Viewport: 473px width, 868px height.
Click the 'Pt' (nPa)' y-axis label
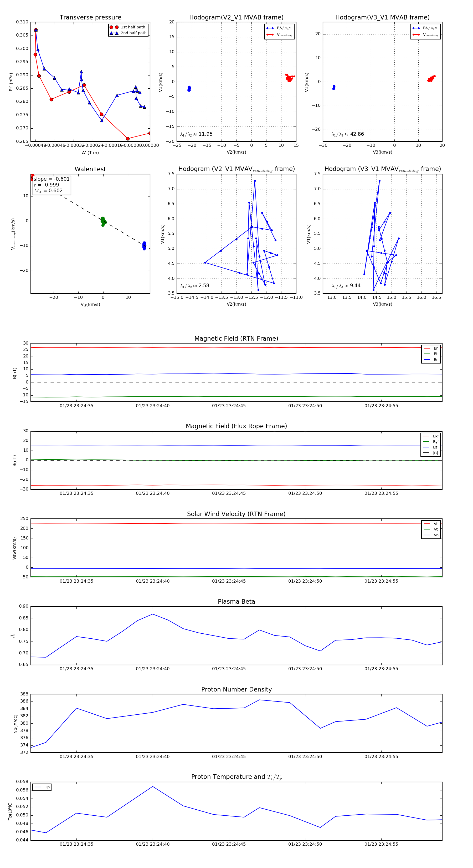tap(11, 82)
